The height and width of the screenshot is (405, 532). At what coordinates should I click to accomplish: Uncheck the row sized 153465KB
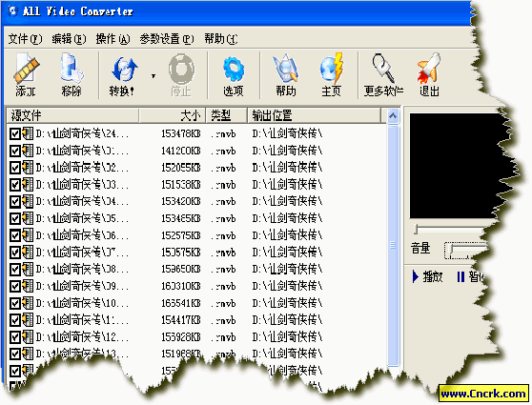pyautogui.click(x=15, y=219)
